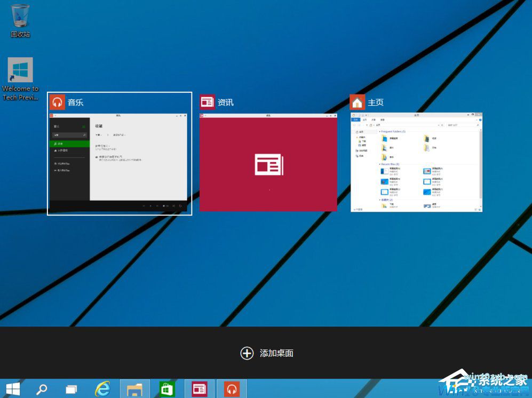Collapse the Frequent folders section in File Explorer
The image size is (532, 398).
tap(380, 131)
